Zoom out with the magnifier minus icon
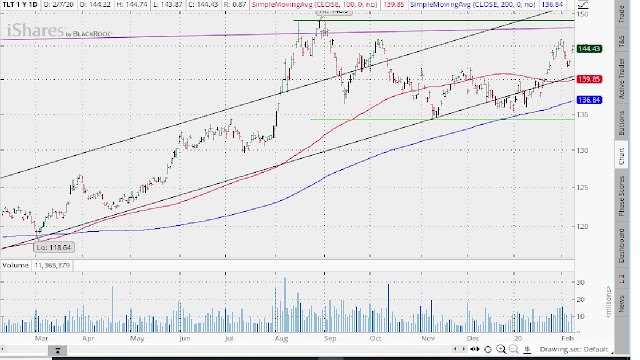The height and width of the screenshot is (360, 640). coord(514,349)
